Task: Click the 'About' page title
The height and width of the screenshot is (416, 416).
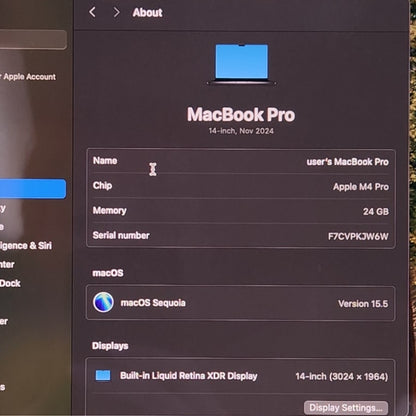Action: [147, 13]
